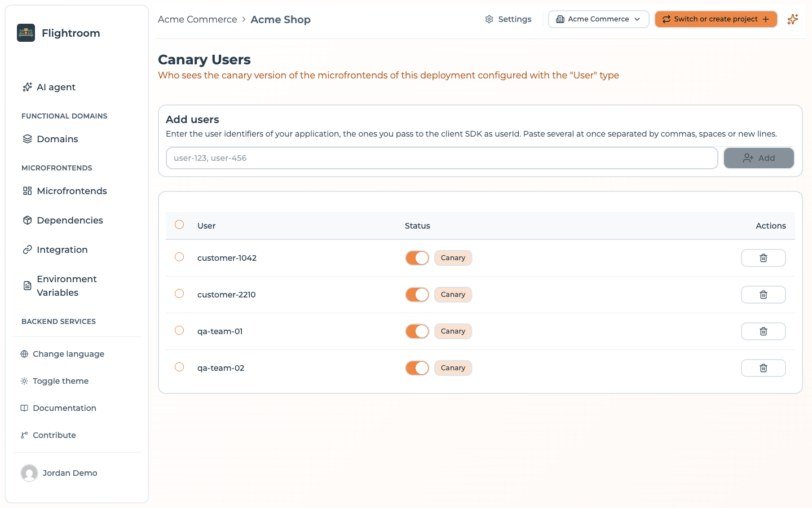Viewport: 812px width, 508px height.
Task: Click Jordan Demo's avatar
Action: 29,473
